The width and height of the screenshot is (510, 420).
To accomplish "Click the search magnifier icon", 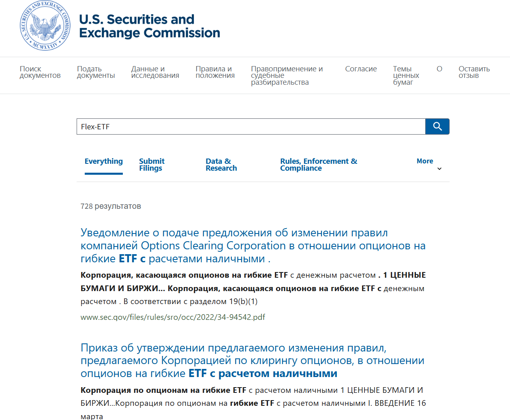I will pos(437,126).
